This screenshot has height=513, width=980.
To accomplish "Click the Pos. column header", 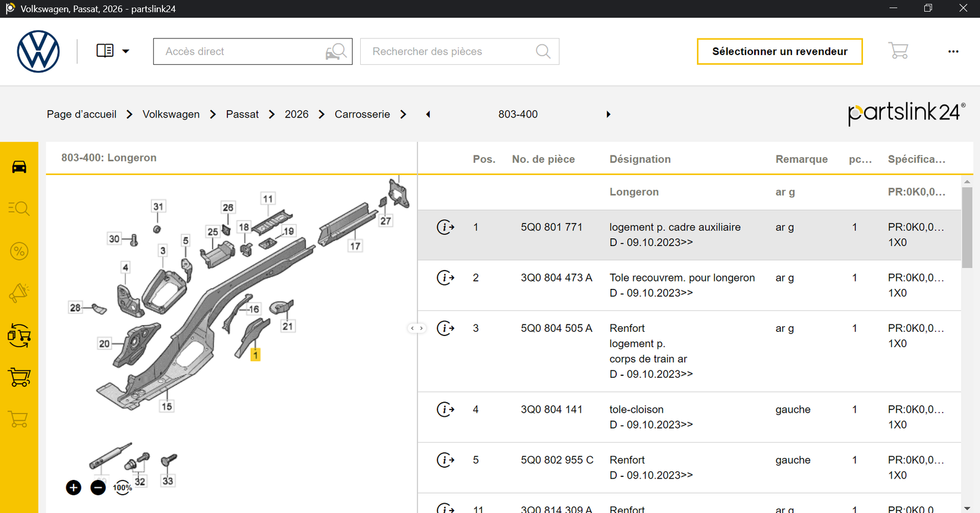I will point(484,159).
